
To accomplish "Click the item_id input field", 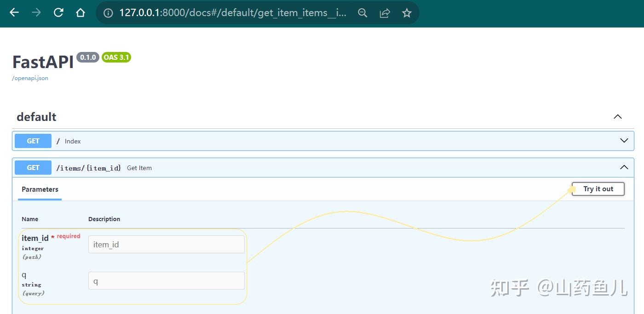I will tap(166, 244).
